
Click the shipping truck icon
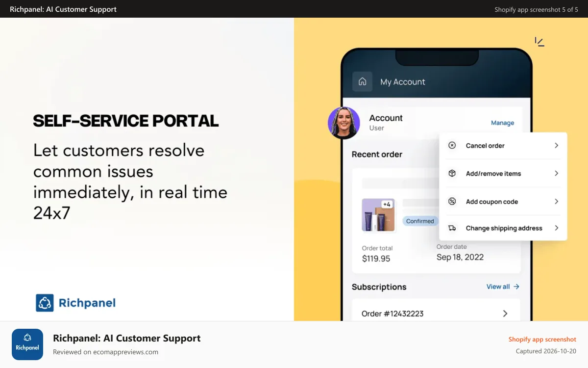coord(452,228)
